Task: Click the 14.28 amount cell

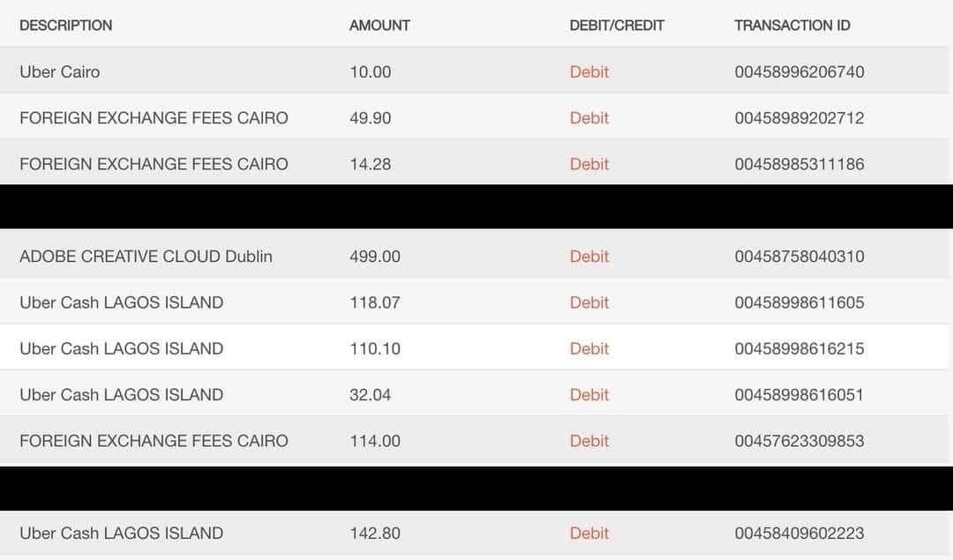Action: pos(370,164)
